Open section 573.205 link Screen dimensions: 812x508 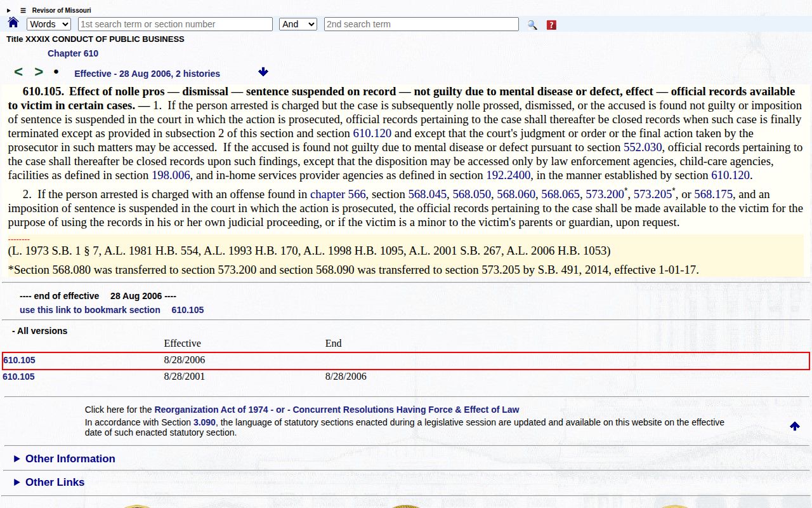click(x=653, y=194)
